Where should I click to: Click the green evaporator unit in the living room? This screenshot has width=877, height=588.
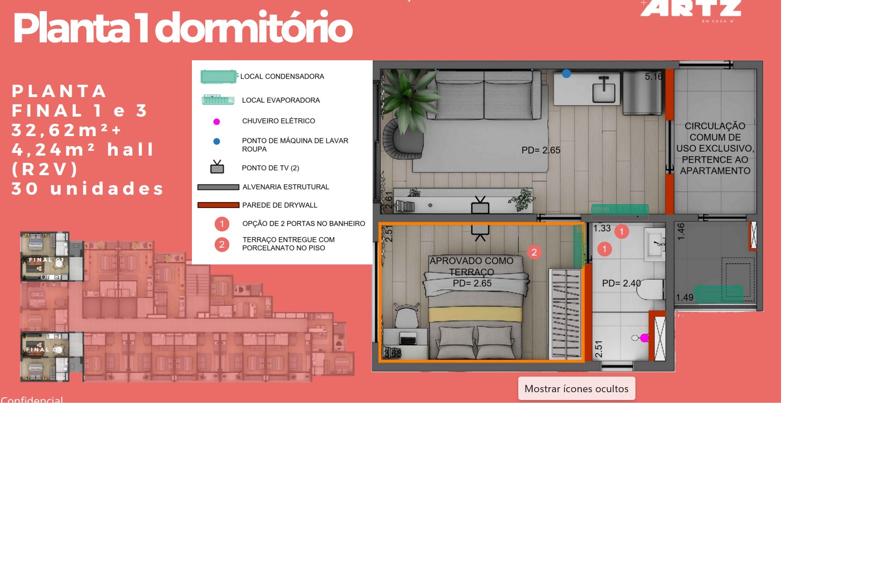pyautogui.click(x=620, y=210)
